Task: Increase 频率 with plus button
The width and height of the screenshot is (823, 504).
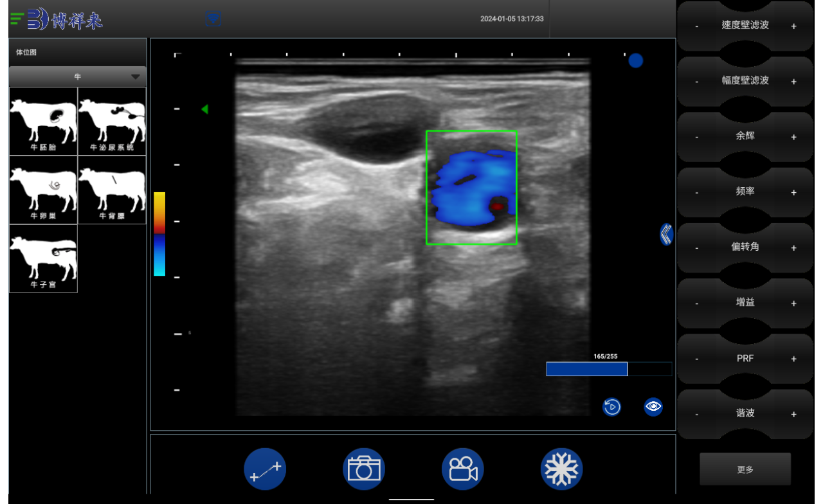Action: click(793, 193)
